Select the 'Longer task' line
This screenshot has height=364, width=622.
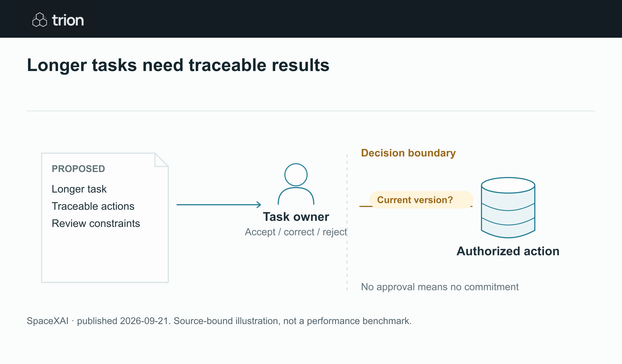pos(79,189)
